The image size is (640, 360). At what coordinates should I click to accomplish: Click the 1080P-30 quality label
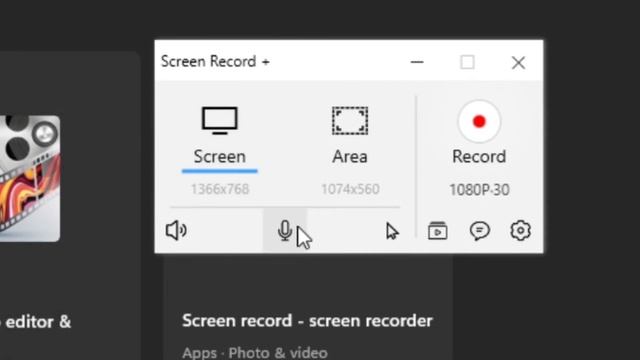click(x=479, y=190)
